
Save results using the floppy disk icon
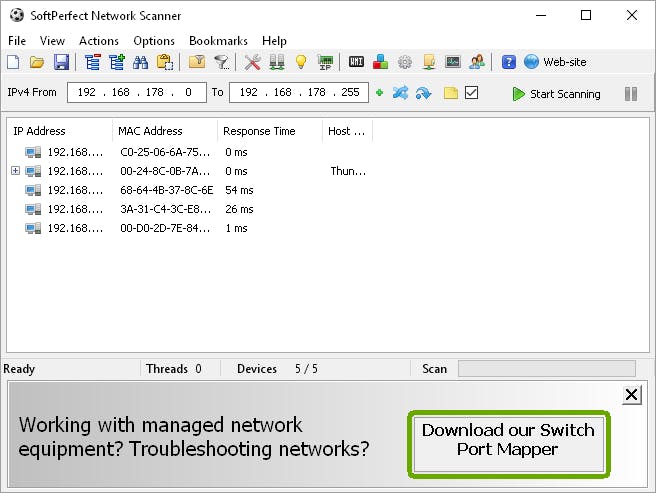point(62,62)
